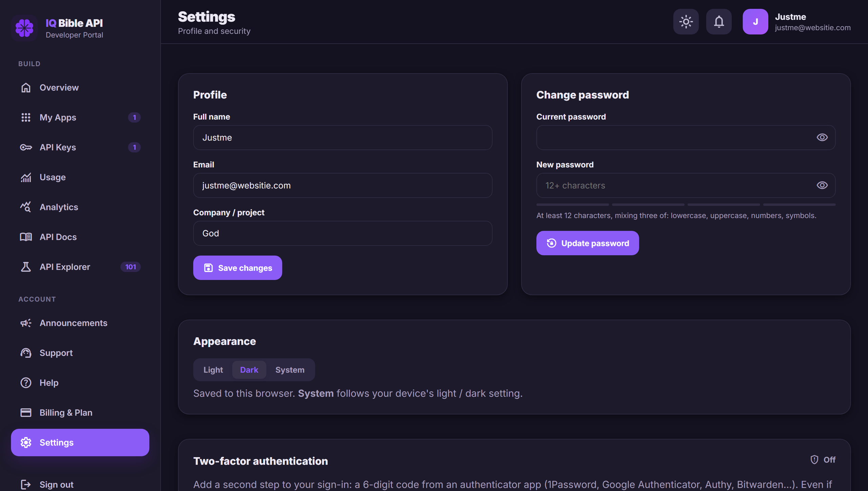Focus the Current password field
The width and height of the screenshot is (868, 491).
[x=686, y=137]
